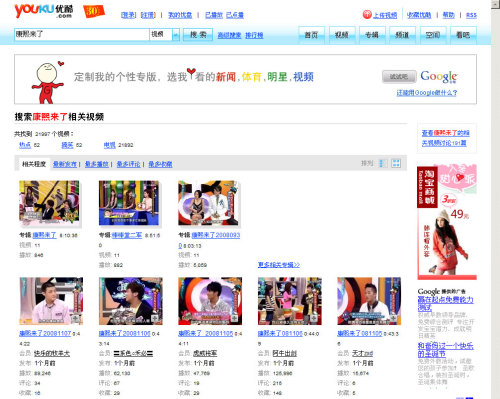Screen dimensions: 500x399
Task: Click the orange 30 promotional badge
Action: [94, 11]
